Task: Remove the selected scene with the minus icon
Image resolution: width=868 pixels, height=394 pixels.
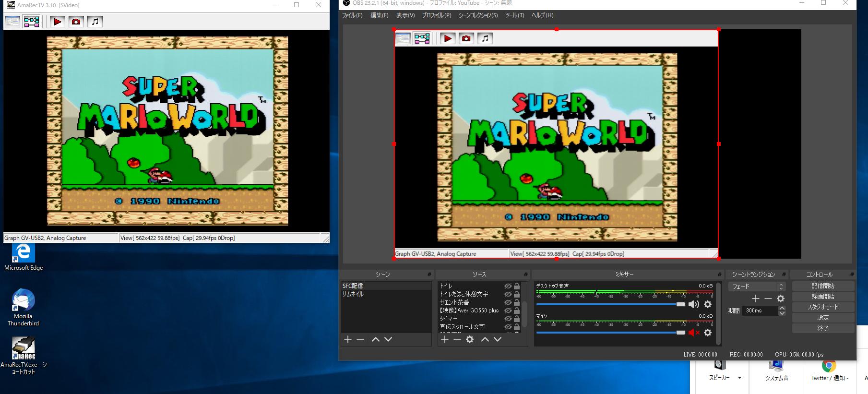Action: [x=360, y=339]
